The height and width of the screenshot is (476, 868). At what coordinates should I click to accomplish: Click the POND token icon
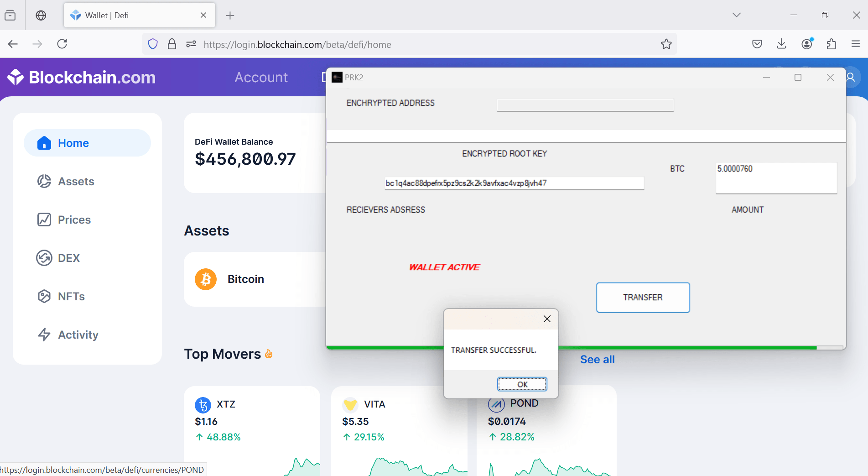[496, 404]
